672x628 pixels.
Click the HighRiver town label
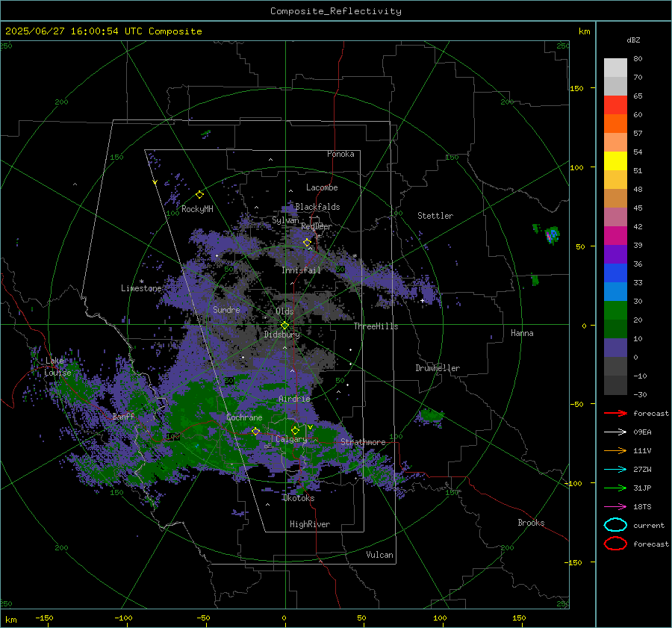(x=310, y=525)
